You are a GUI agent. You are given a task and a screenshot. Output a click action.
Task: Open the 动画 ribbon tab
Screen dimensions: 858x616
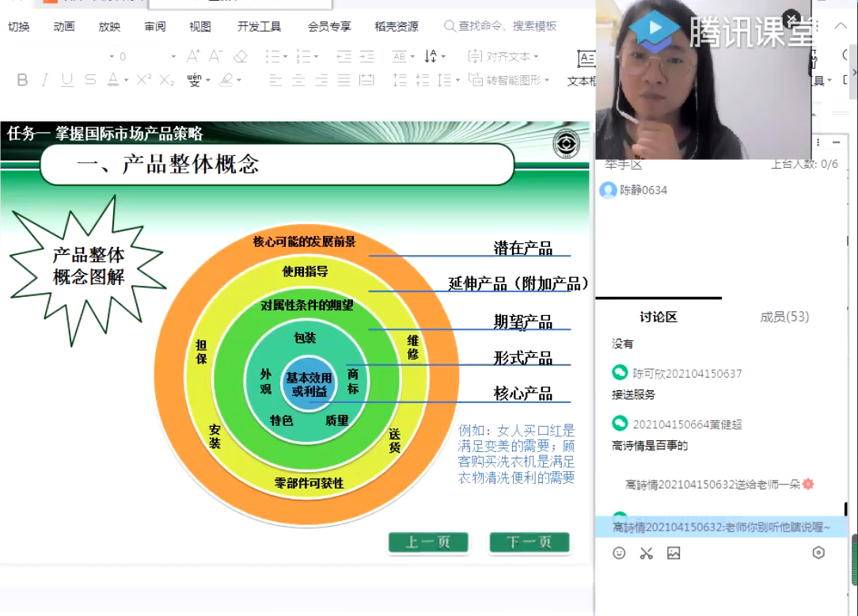[64, 26]
